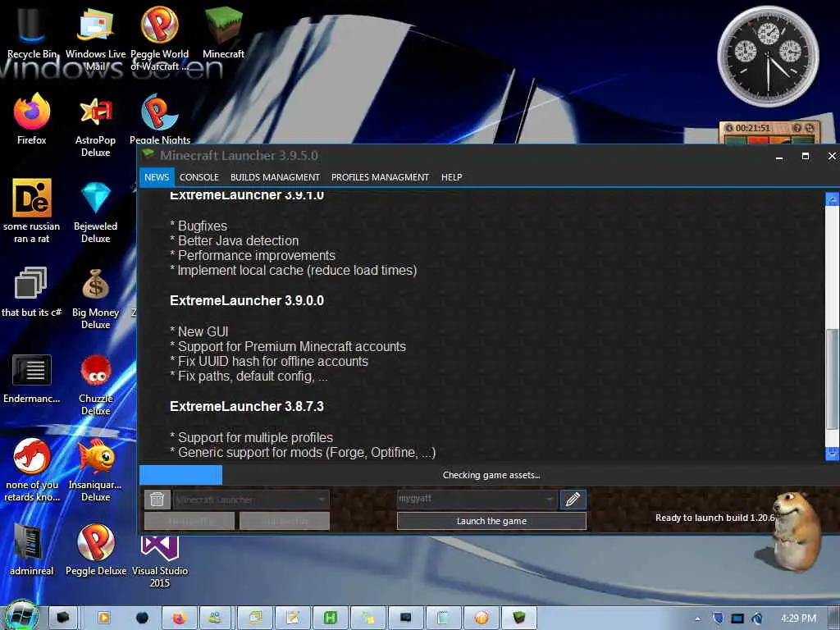This screenshot has width=840, height=630.
Task: Click the Windows Live Messenger taskbar icon
Action: [x=216, y=618]
